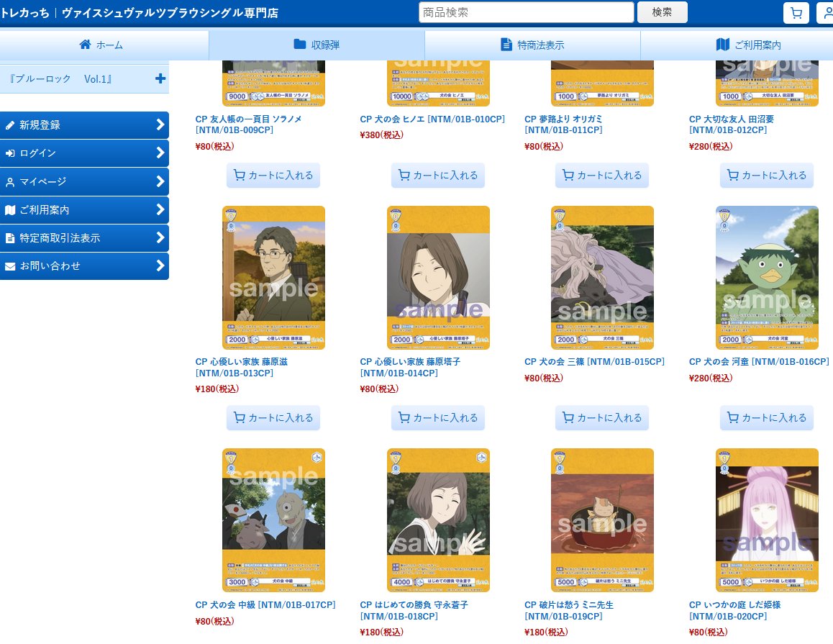Screen dimensions: 833x644
Task: Open product link CP 犬の会 三篠
Action: click(594, 362)
